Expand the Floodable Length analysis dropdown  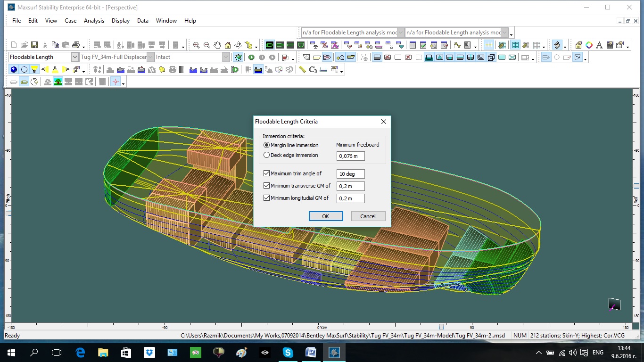[74, 57]
